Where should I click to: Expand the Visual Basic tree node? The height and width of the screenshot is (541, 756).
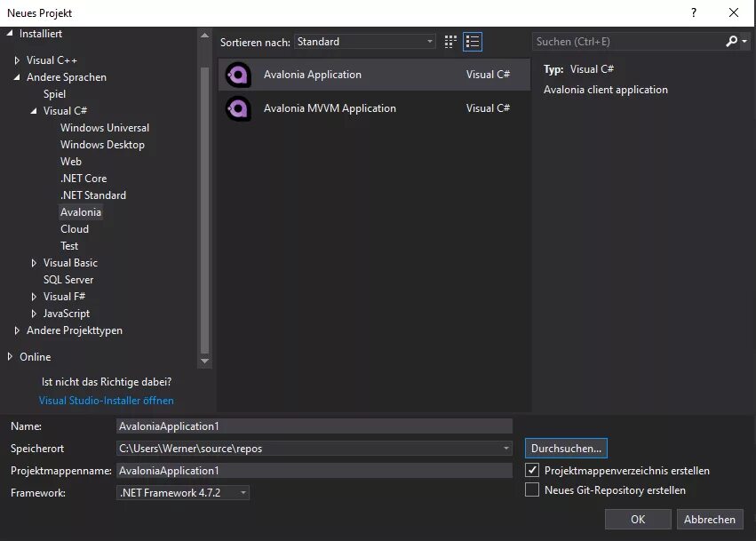[34, 263]
